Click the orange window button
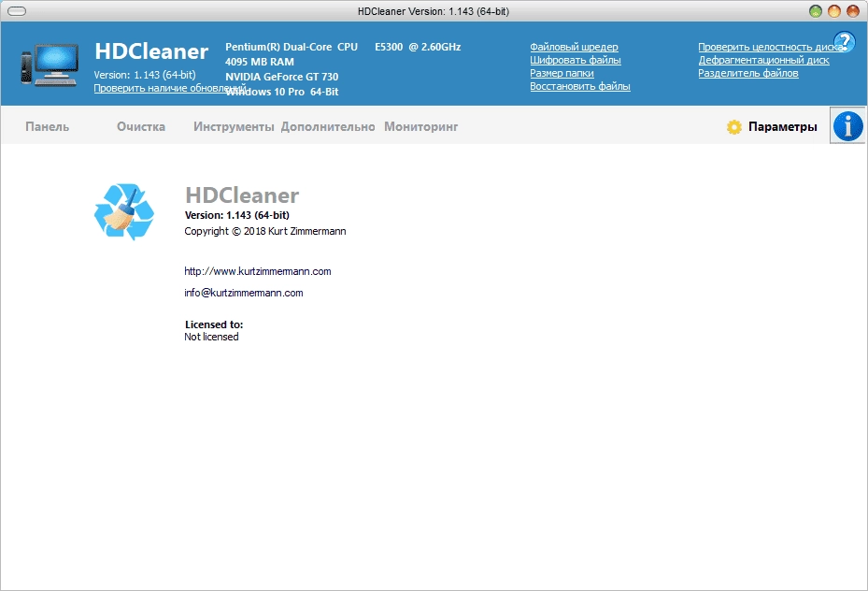This screenshot has height=591, width=868. coord(834,11)
